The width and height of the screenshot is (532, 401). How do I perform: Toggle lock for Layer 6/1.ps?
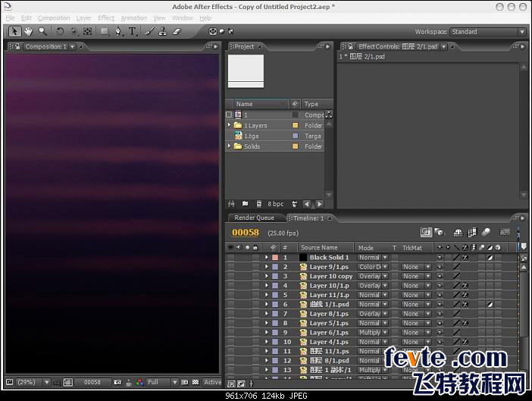click(255, 333)
